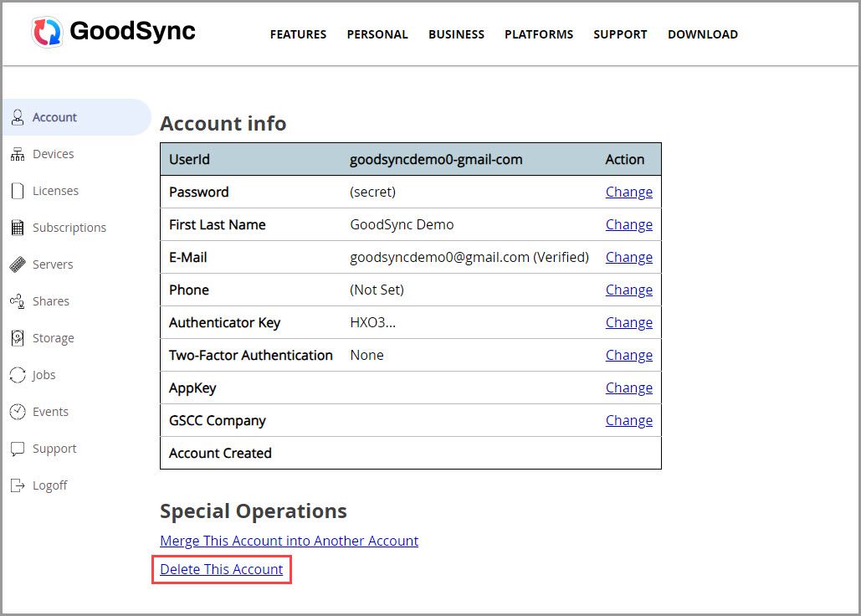Click Merge This Account into Another Account

(x=289, y=541)
